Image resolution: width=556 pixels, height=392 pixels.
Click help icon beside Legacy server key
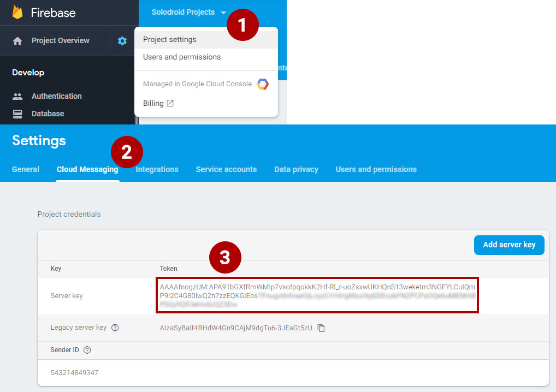tap(115, 328)
